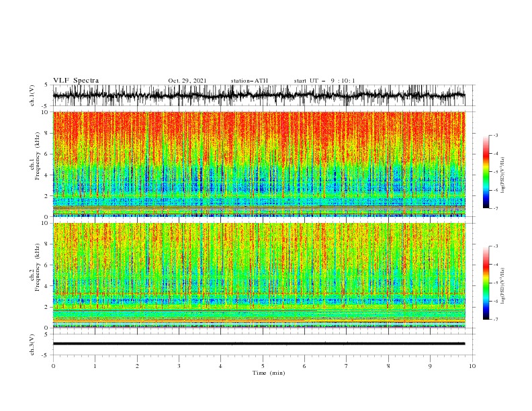Click the "-5" tick on the ch.1 colorbar
Viewport: 532px width, 411px height.
click(495, 172)
